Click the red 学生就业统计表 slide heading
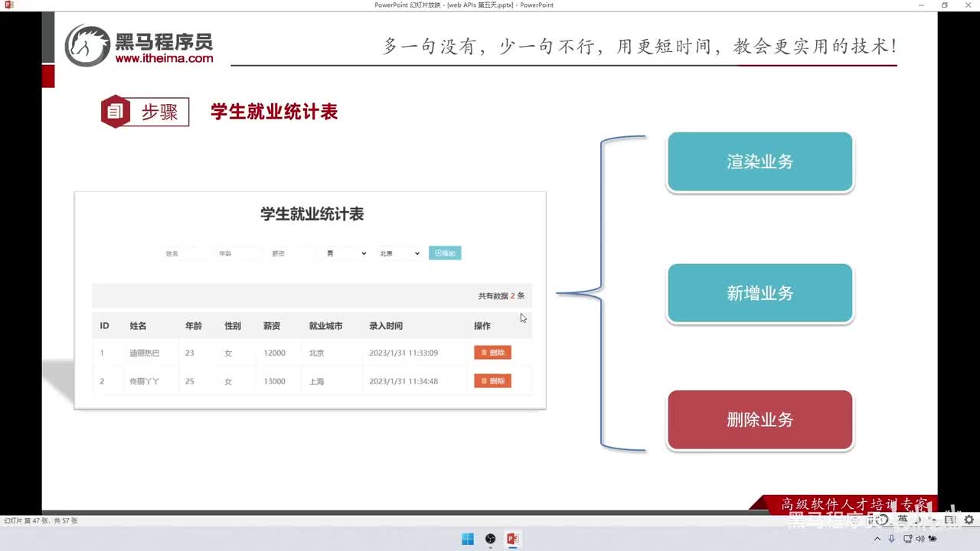 click(274, 112)
